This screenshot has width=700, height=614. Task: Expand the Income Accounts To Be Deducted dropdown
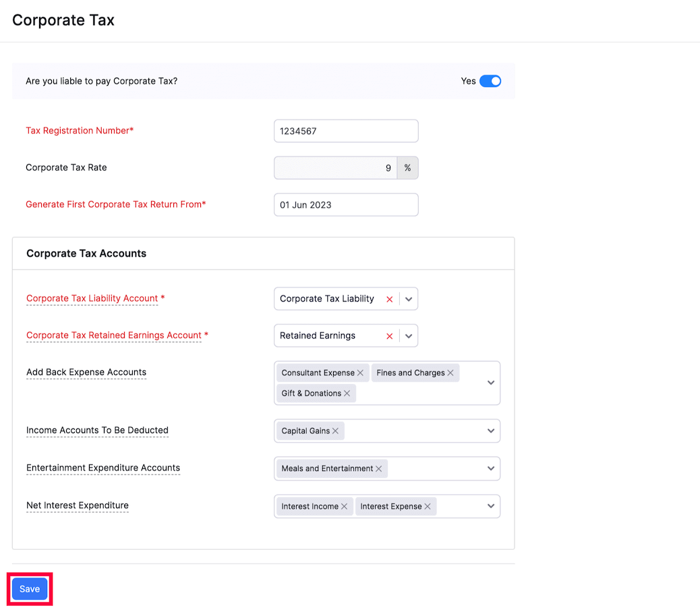pos(490,430)
